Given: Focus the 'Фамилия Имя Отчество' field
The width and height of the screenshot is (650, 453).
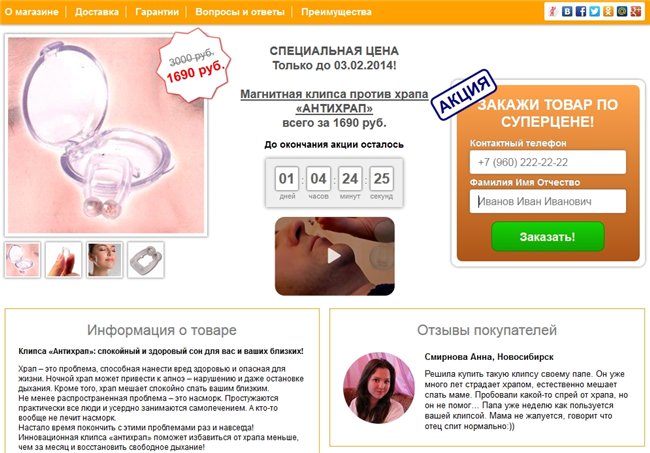Looking at the screenshot, I should click(548, 201).
